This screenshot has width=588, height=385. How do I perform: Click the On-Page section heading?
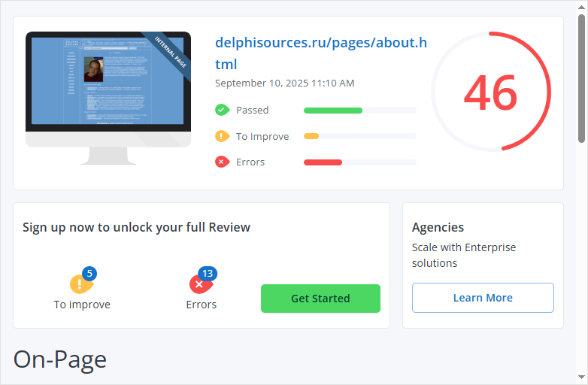pos(60,359)
